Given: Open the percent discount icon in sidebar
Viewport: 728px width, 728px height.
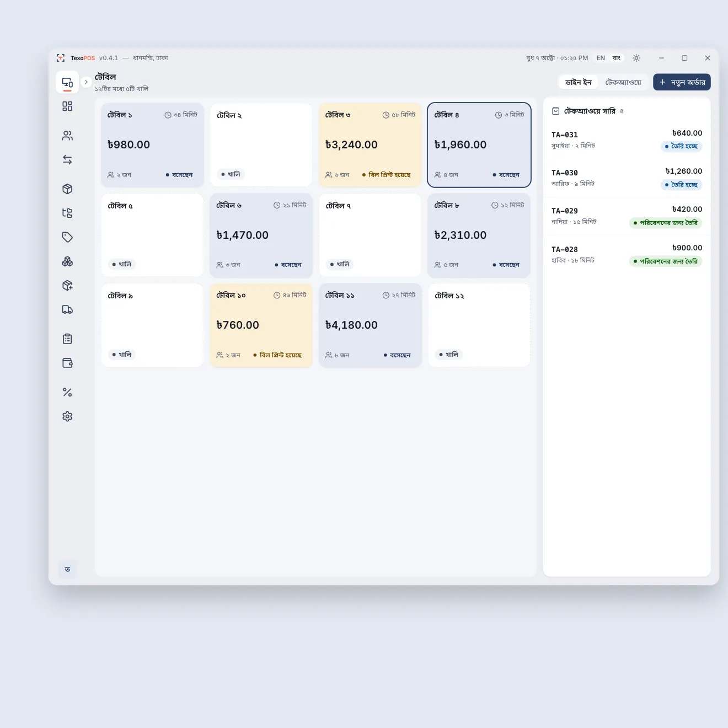Looking at the screenshot, I should 67,392.
